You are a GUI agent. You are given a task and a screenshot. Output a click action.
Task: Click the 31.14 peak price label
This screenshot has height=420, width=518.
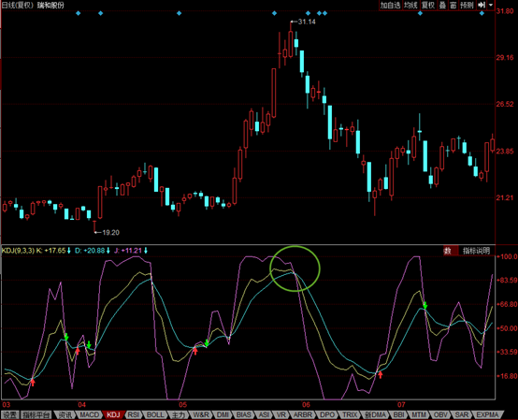[307, 22]
